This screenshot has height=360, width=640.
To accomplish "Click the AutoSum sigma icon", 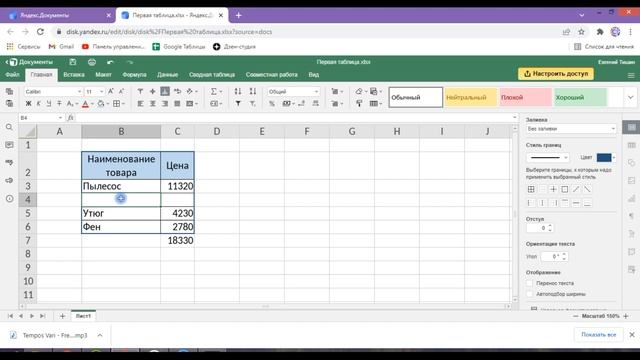I will [214, 91].
